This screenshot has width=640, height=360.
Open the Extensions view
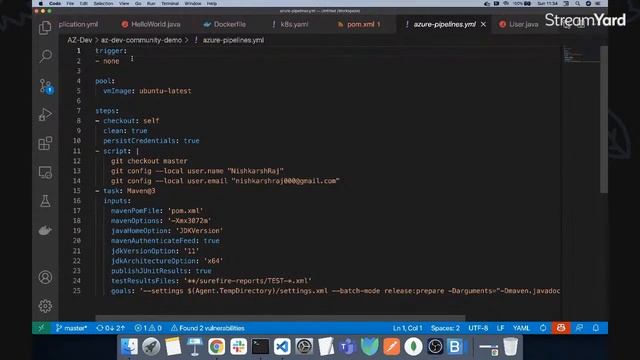tap(45, 144)
